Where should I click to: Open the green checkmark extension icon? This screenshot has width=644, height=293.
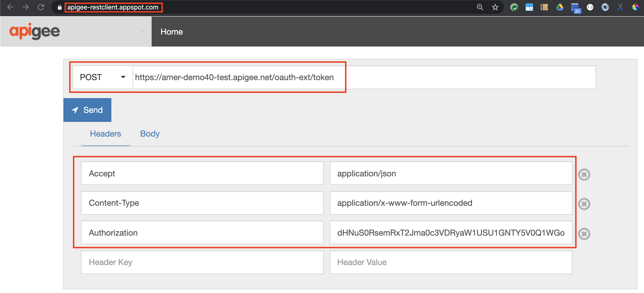click(514, 7)
